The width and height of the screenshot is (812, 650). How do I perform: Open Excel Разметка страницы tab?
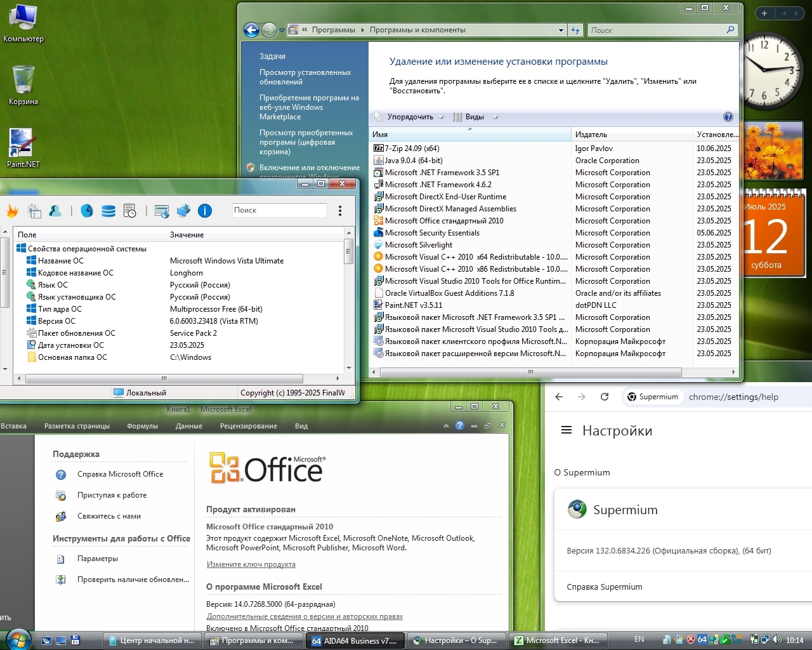tap(77, 426)
